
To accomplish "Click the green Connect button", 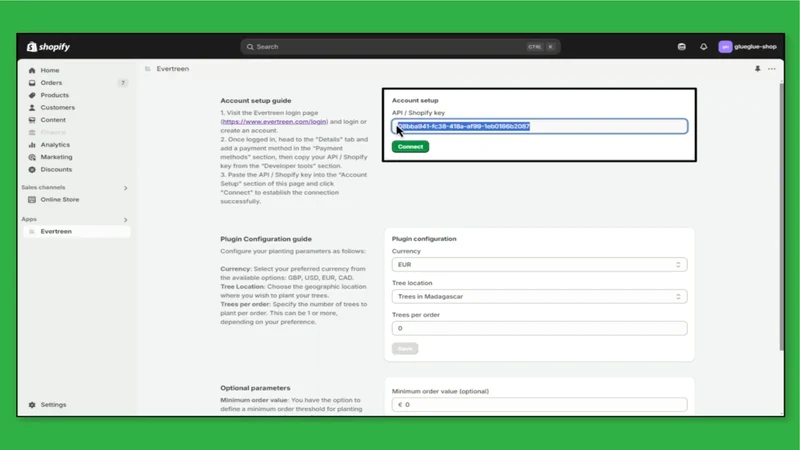I will [410, 147].
